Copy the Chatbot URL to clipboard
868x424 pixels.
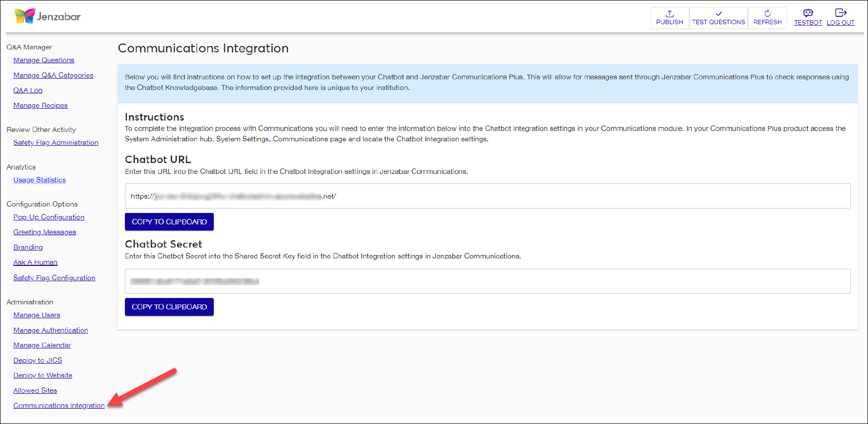click(x=169, y=222)
